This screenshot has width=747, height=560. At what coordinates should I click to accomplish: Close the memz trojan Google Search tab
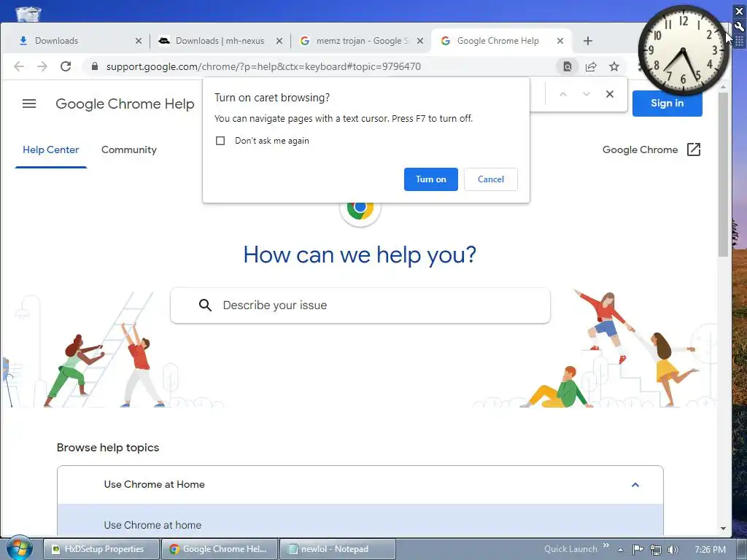[419, 41]
